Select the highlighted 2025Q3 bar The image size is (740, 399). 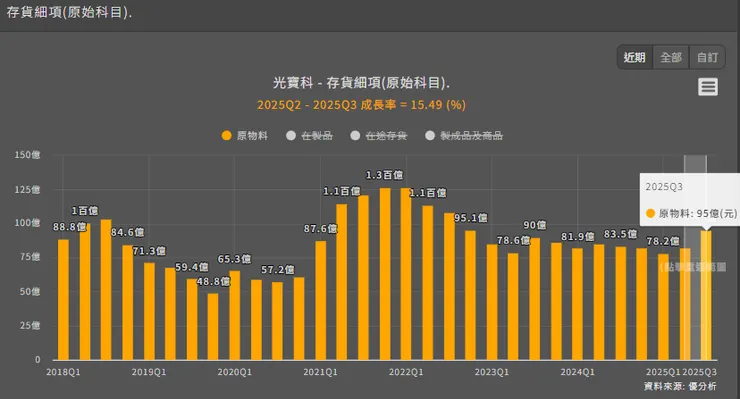[706, 295]
